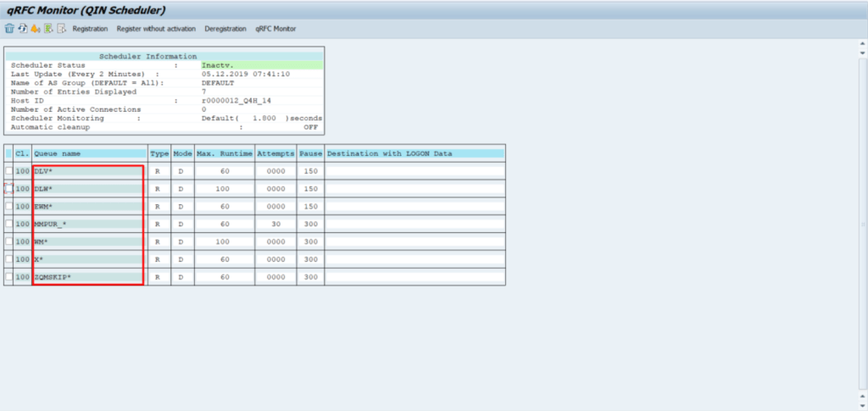
Task: Check the box next to ZQMSKIP* queue
Action: coord(9,277)
